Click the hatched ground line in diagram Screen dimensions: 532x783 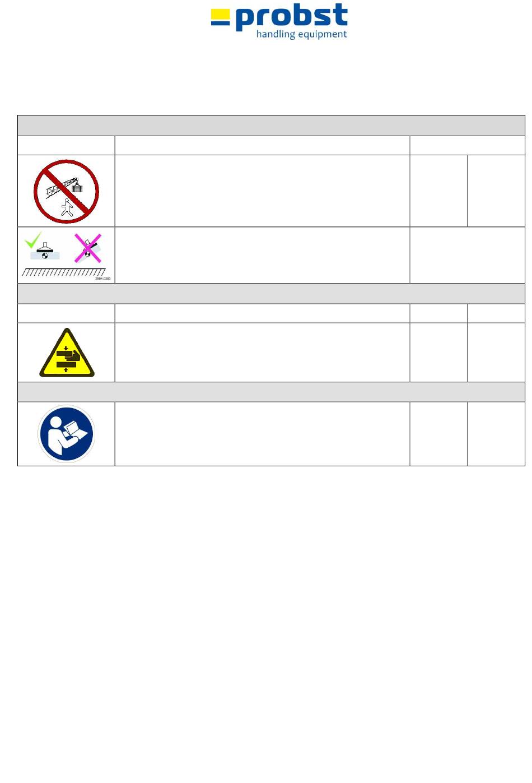tap(64, 272)
